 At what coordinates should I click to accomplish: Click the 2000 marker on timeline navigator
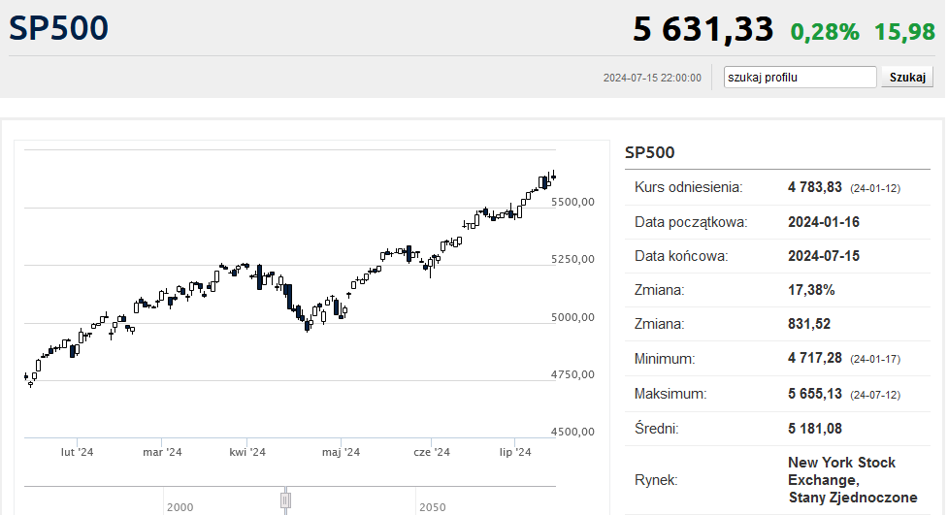(x=180, y=507)
